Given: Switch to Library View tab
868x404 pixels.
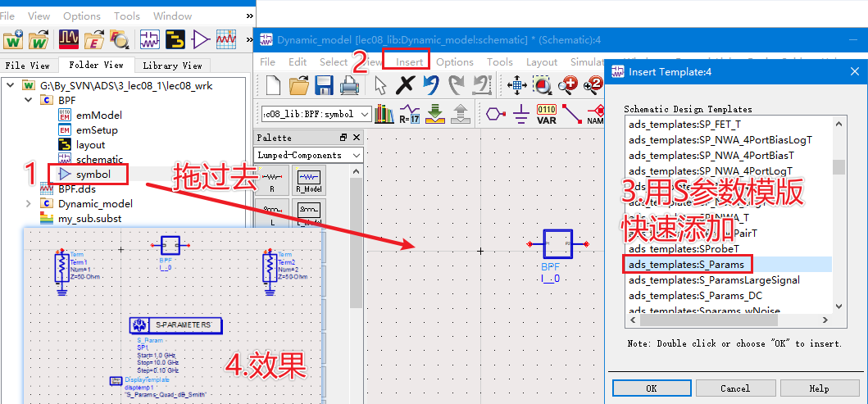Looking at the screenshot, I should click(172, 66).
